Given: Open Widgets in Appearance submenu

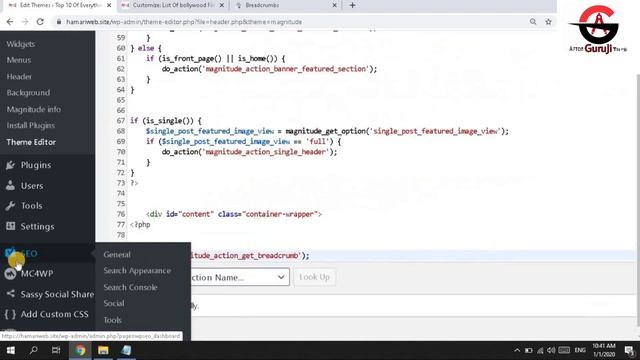Looking at the screenshot, I should [x=20, y=44].
